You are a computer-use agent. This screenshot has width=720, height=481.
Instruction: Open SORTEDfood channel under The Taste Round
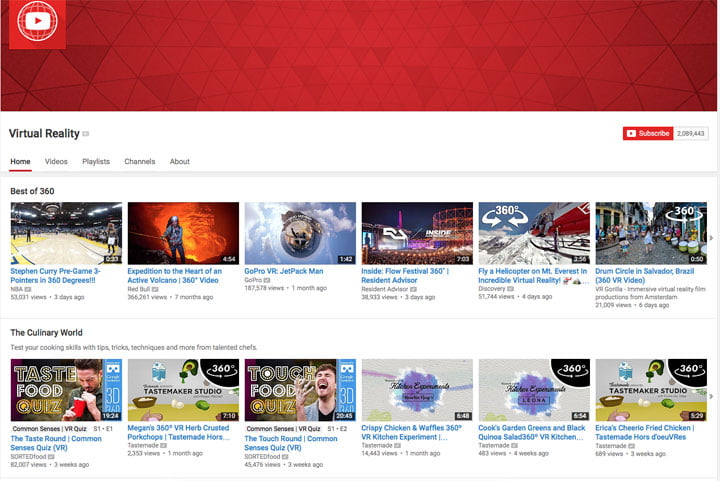pyautogui.click(x=28, y=457)
